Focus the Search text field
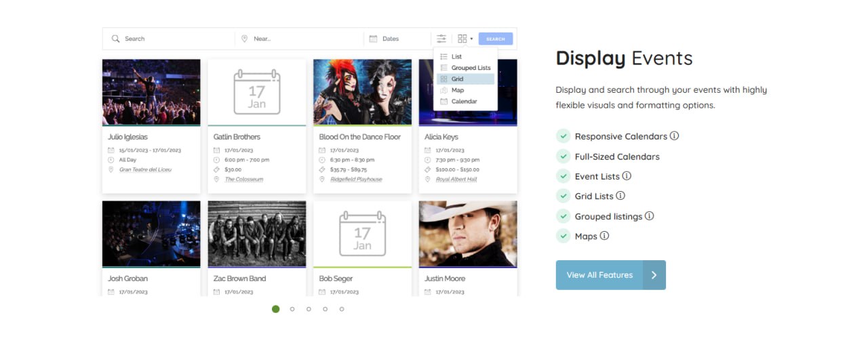868x353 pixels. (x=170, y=39)
